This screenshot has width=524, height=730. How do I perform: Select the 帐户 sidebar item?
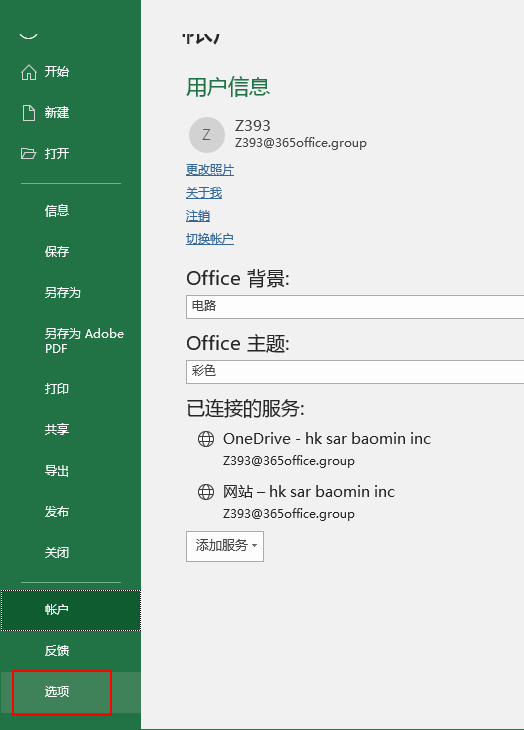[70, 610]
